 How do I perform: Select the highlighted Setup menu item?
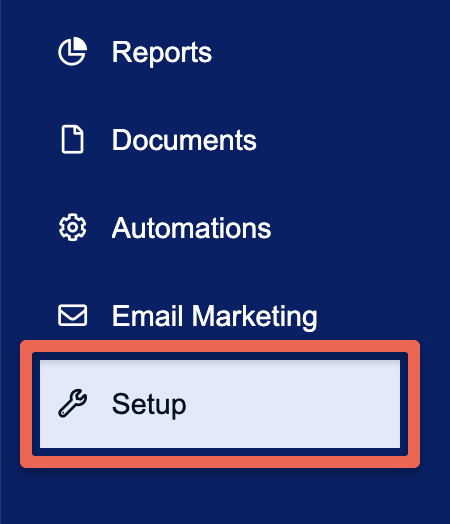click(220, 404)
